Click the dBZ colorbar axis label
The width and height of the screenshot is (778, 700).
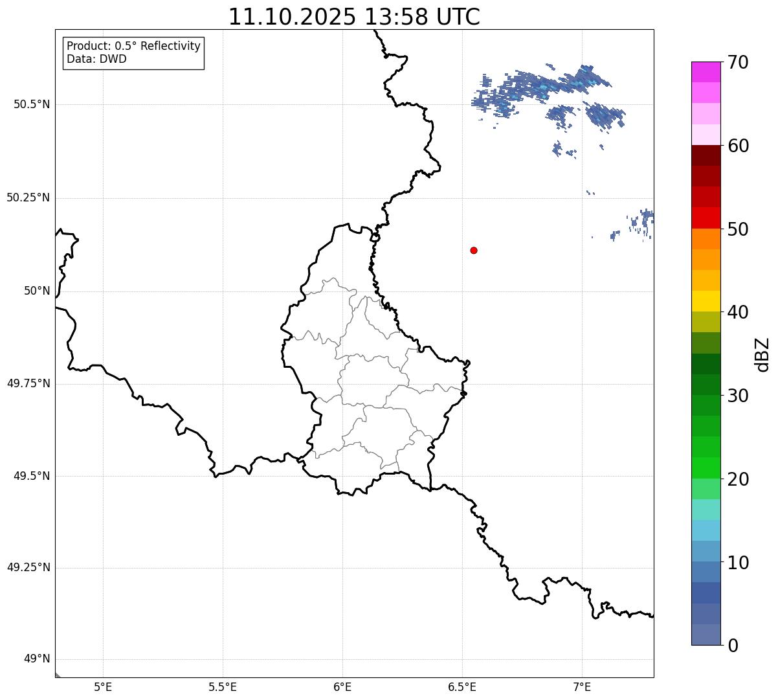pyautogui.click(x=762, y=354)
